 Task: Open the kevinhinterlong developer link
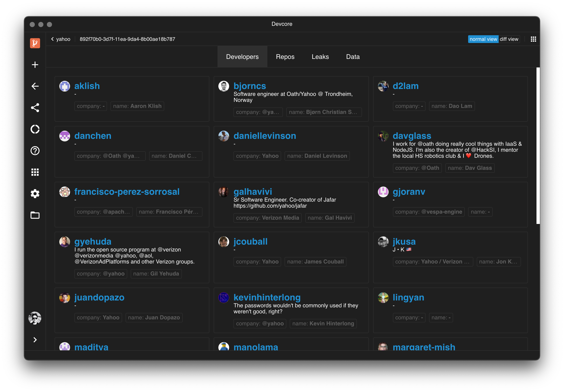tap(267, 297)
